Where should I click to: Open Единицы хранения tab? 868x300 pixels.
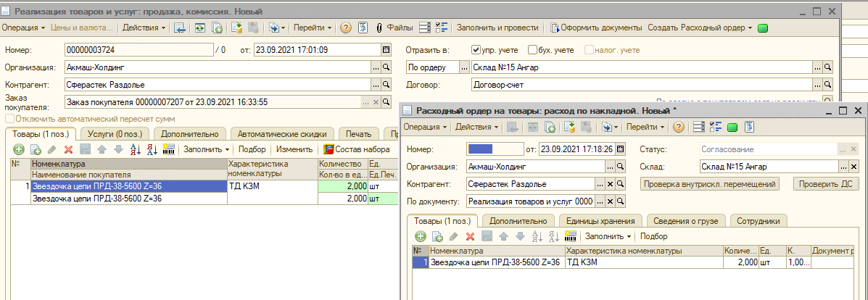click(x=600, y=221)
